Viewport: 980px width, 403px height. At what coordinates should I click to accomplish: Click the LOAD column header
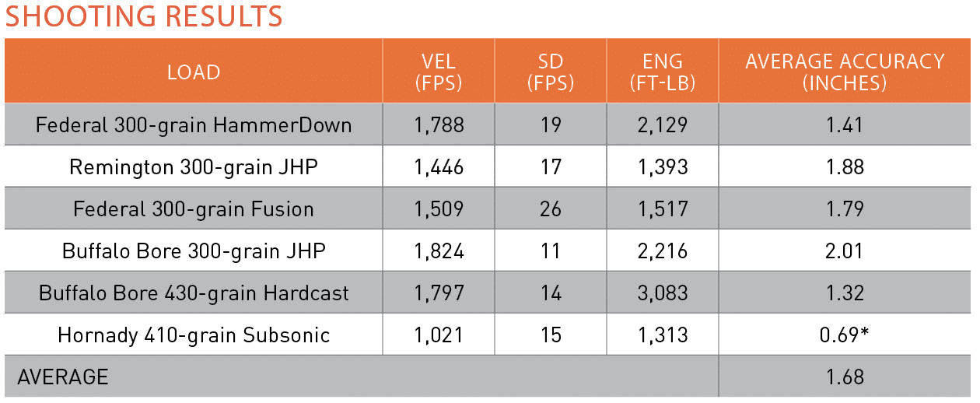click(194, 72)
